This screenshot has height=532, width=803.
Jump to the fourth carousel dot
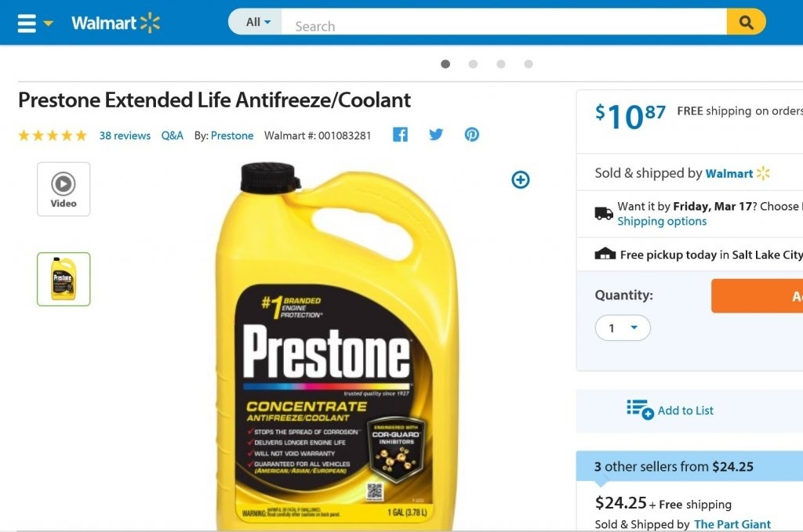coord(529,64)
